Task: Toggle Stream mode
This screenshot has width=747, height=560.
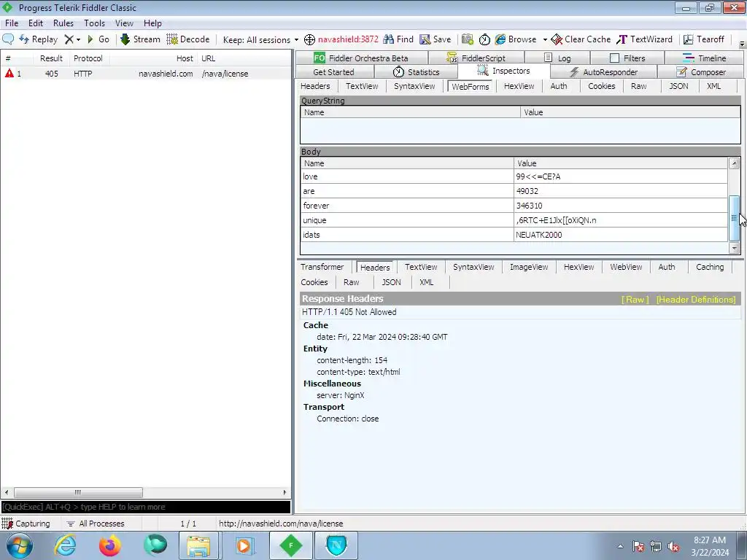Action: pos(140,39)
